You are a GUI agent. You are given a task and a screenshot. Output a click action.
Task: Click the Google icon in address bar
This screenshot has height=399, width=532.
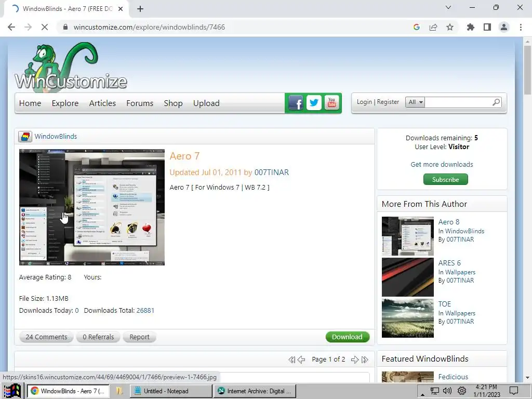pyautogui.click(x=417, y=27)
